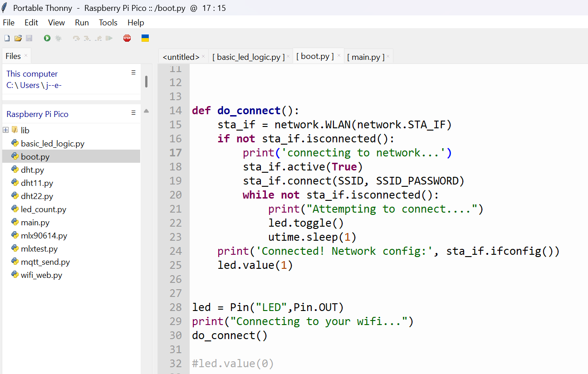Open the Edit menu
Image resolution: width=588 pixels, height=374 pixels.
(x=31, y=23)
